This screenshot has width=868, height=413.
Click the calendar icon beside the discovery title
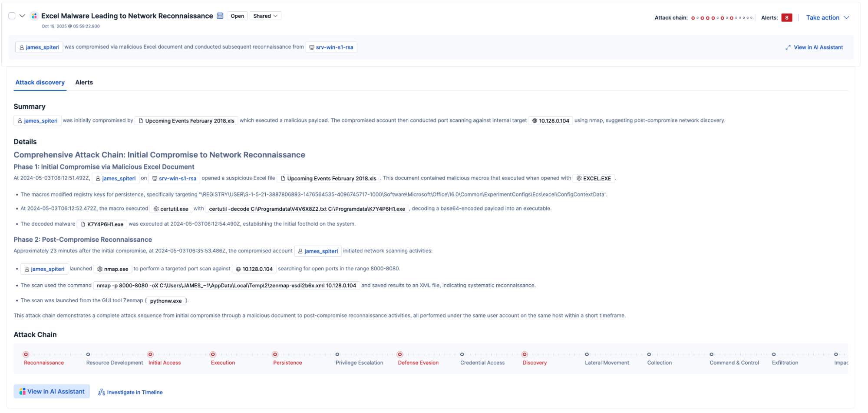coord(220,16)
